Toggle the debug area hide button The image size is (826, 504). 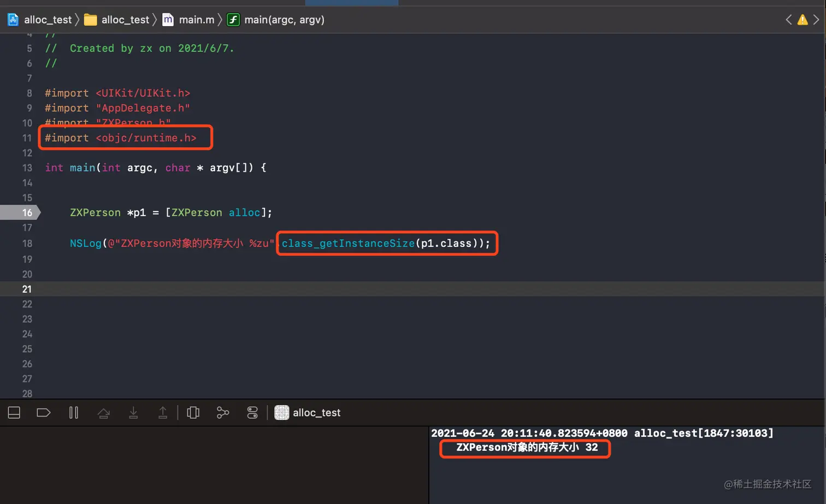14,413
